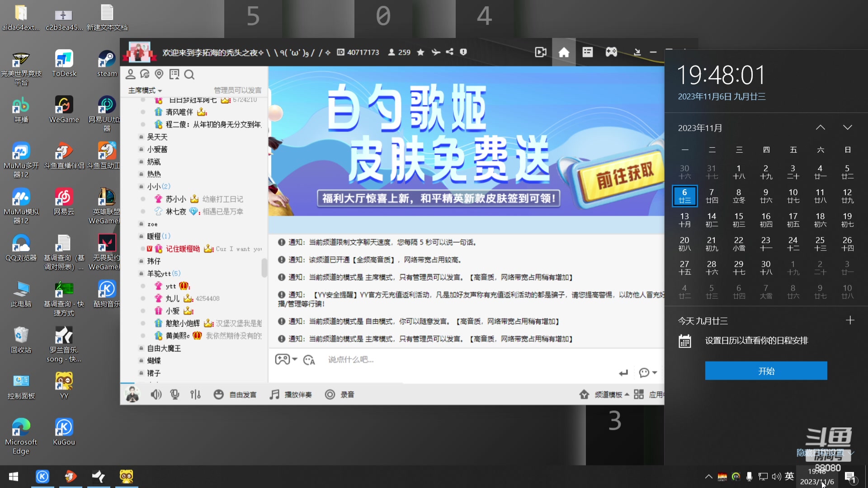Open emoji picker beside chat input
The image size is (868, 488).
point(309,360)
